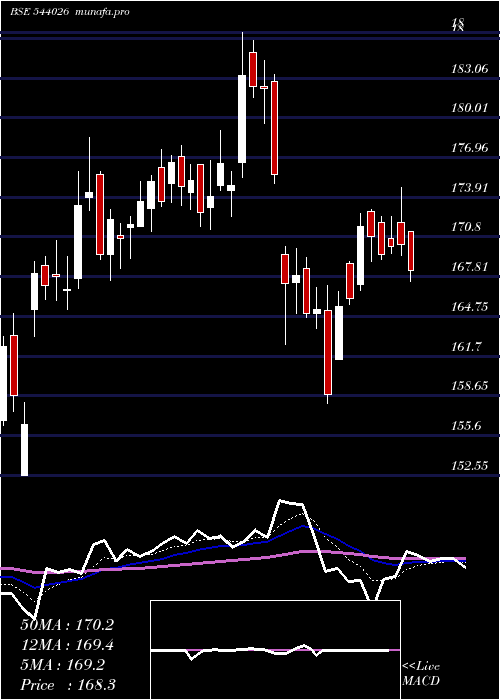Click the last red candle on the right
The image size is (500, 700).
pos(411,251)
